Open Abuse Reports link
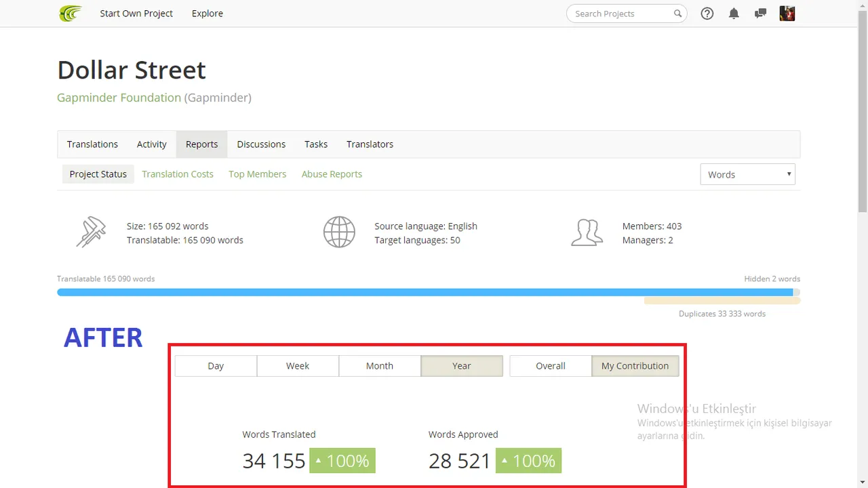 pos(332,174)
